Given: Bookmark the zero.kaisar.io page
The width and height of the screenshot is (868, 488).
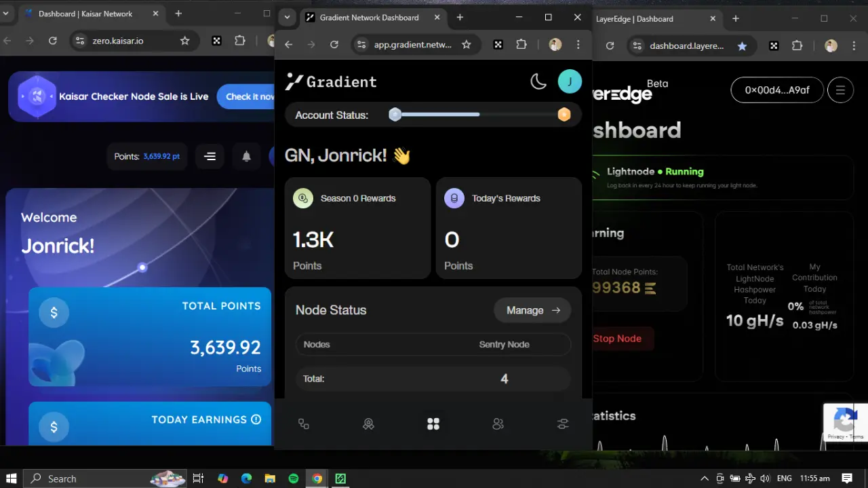Looking at the screenshot, I should (184, 41).
